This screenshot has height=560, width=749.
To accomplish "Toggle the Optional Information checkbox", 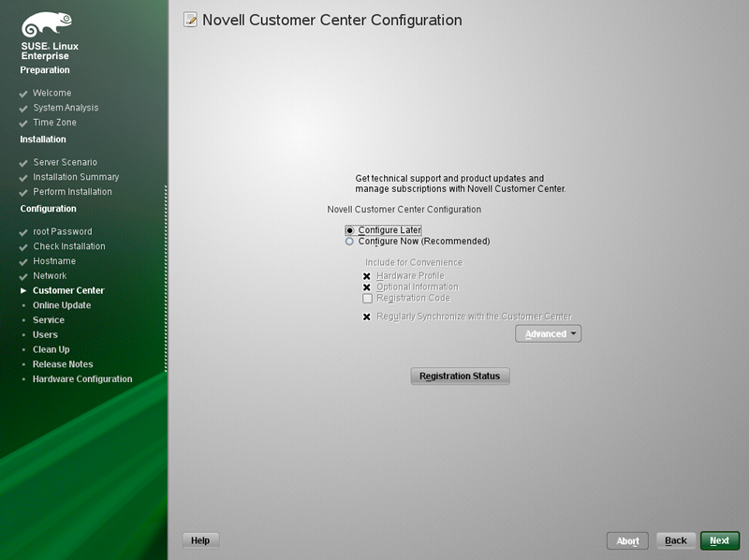I will pyautogui.click(x=367, y=287).
